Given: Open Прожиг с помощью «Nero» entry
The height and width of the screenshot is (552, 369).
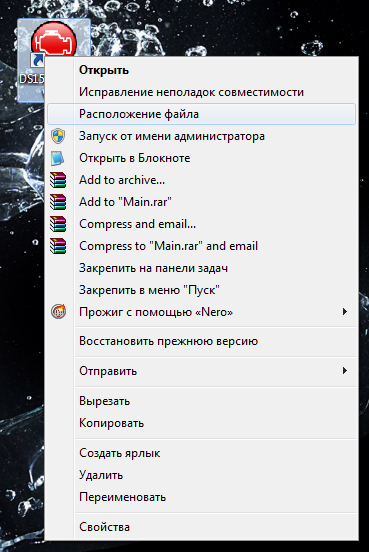Looking at the screenshot, I should [x=201, y=312].
